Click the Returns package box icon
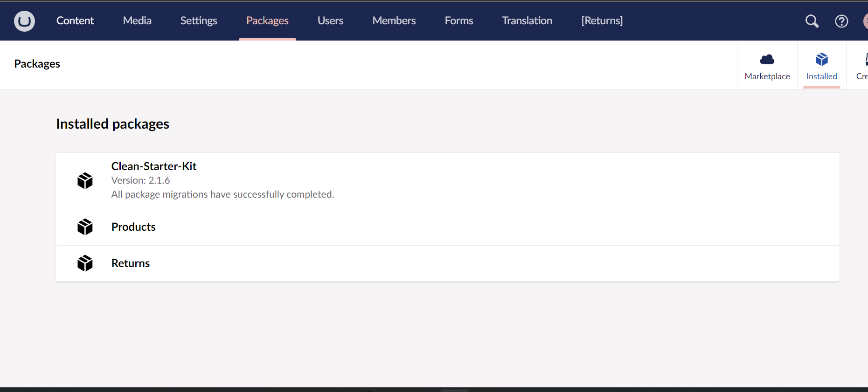This screenshot has width=868, height=392. (x=85, y=263)
